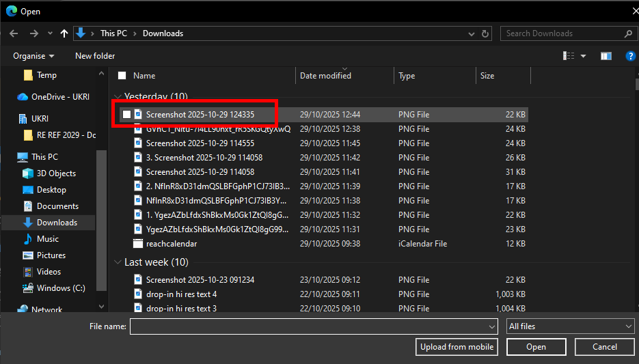Select Downloads in the sidebar
The width and height of the screenshot is (639, 364).
point(57,223)
